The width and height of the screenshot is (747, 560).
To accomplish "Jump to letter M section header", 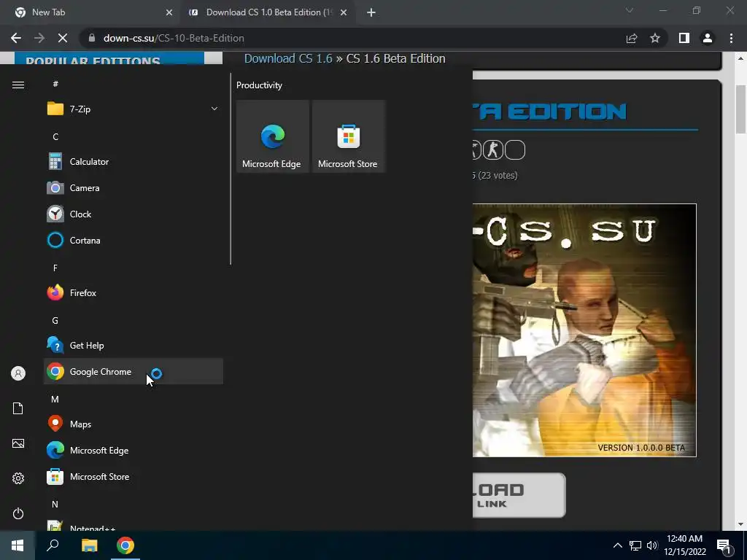I will point(55,399).
